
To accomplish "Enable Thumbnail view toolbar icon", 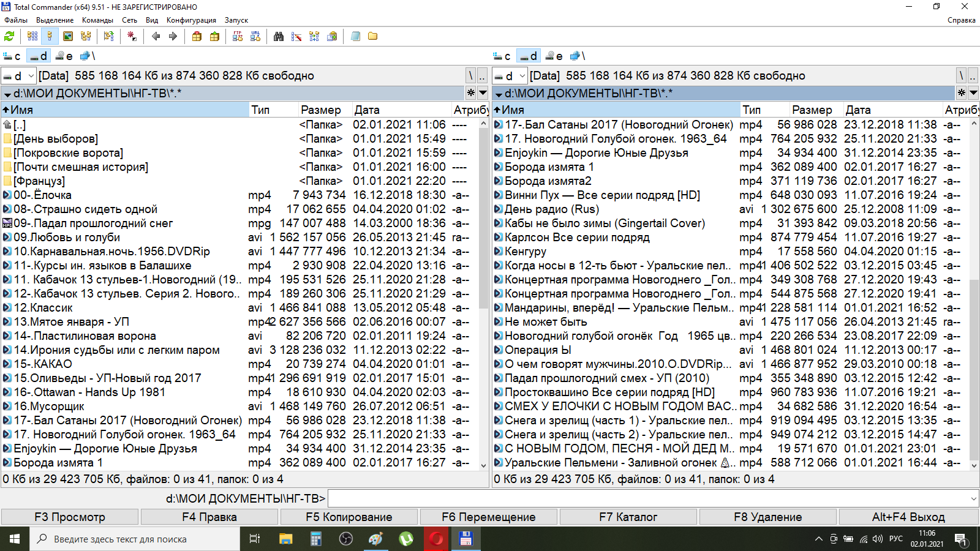I will [x=68, y=36].
